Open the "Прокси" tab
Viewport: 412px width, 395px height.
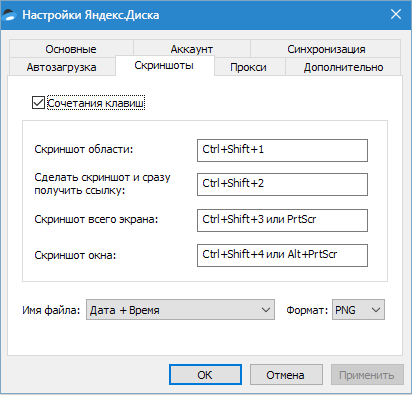(x=249, y=67)
